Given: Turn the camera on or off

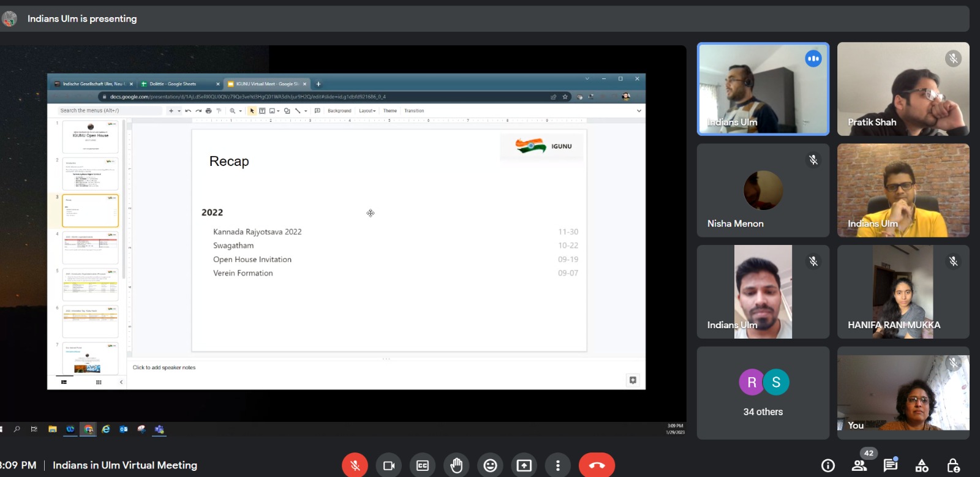Looking at the screenshot, I should click(x=388, y=465).
